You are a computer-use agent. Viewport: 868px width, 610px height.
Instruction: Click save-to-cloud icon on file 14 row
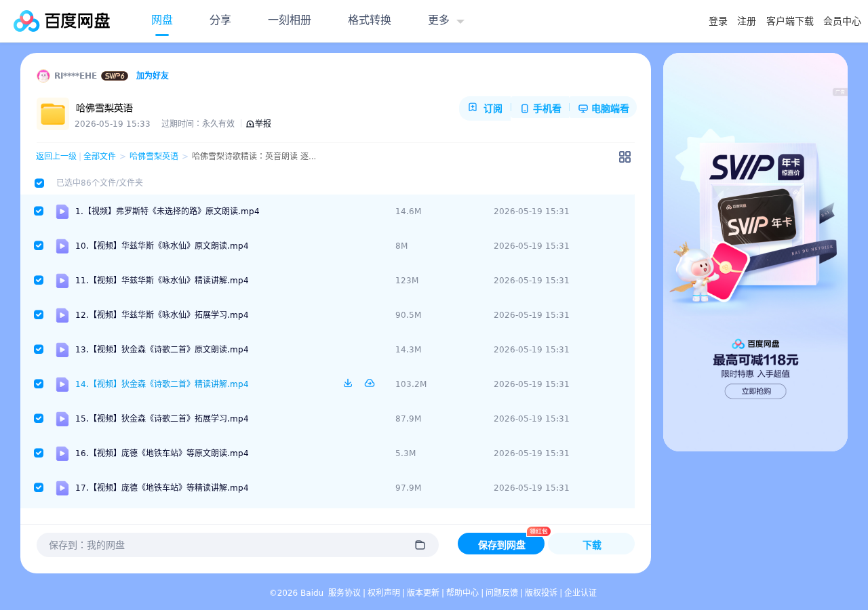point(370,383)
